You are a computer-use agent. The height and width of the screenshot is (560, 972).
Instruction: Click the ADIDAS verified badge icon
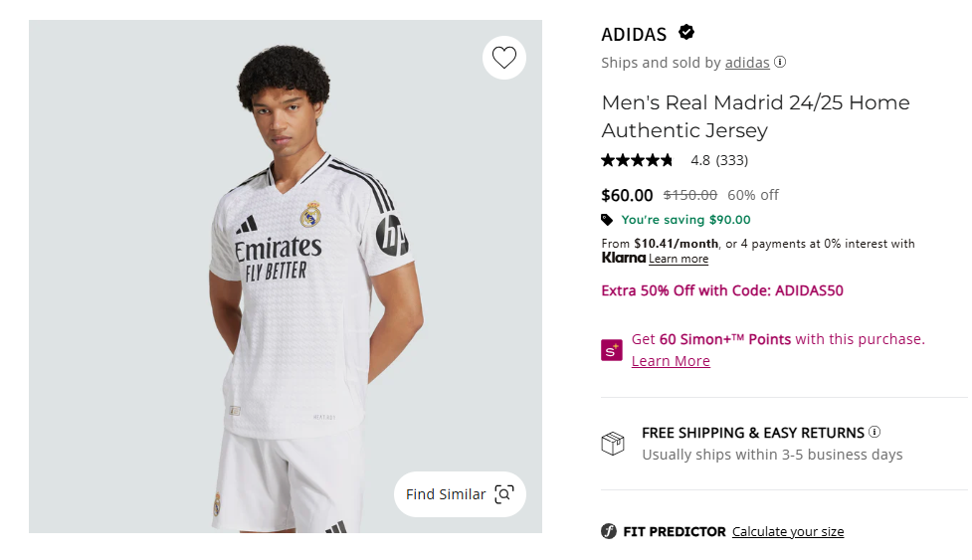pyautogui.click(x=686, y=32)
